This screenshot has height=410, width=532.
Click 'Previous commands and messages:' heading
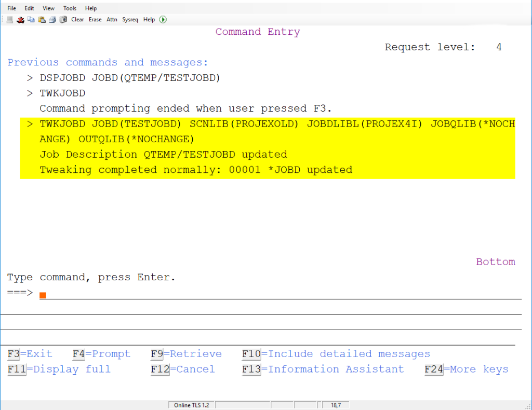[x=108, y=62]
